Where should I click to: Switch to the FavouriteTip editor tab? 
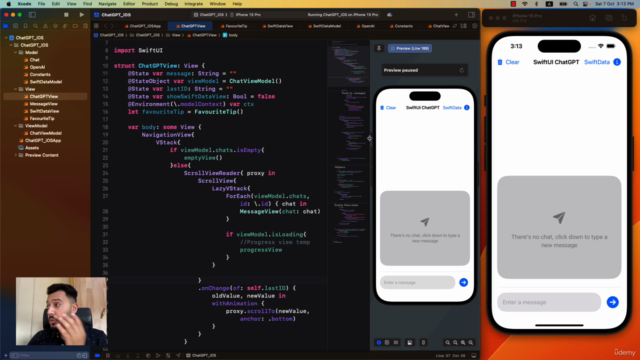pos(234,26)
